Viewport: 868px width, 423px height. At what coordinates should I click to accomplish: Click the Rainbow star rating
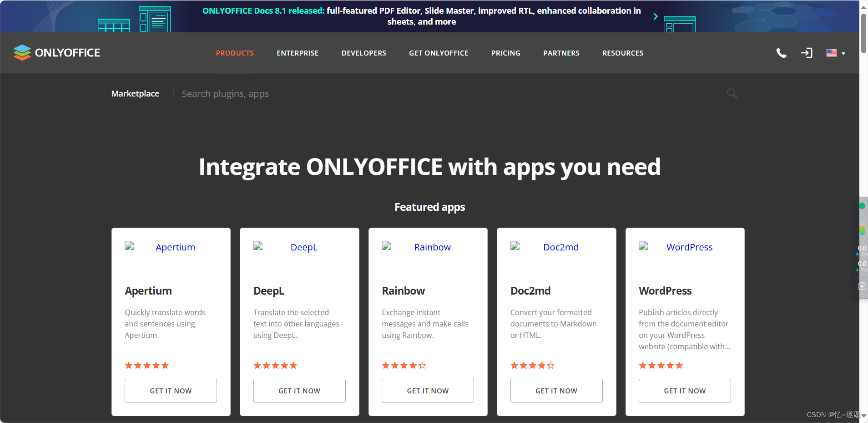(404, 366)
